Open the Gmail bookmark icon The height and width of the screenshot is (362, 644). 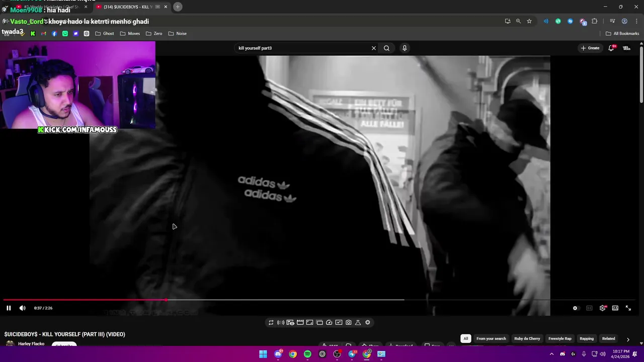[43, 34]
